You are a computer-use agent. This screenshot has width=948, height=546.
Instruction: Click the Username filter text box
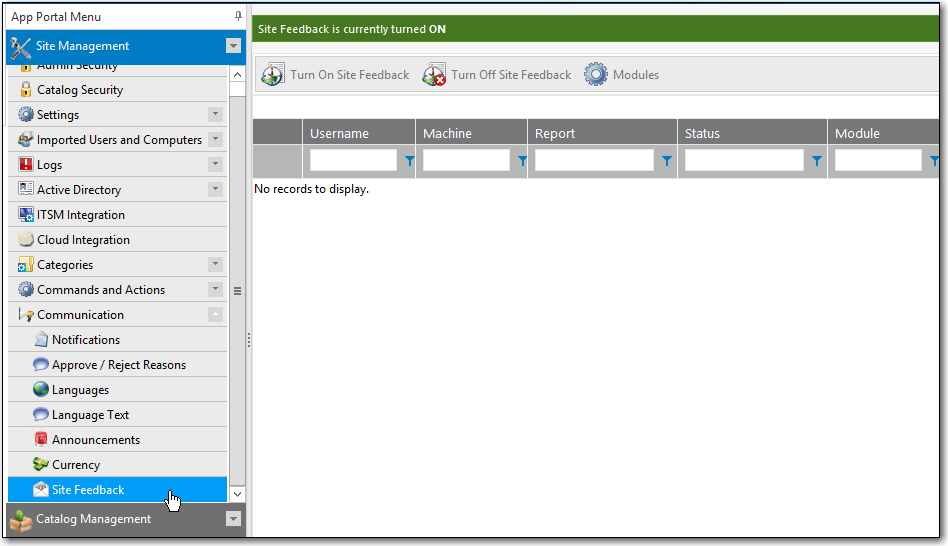click(x=353, y=160)
